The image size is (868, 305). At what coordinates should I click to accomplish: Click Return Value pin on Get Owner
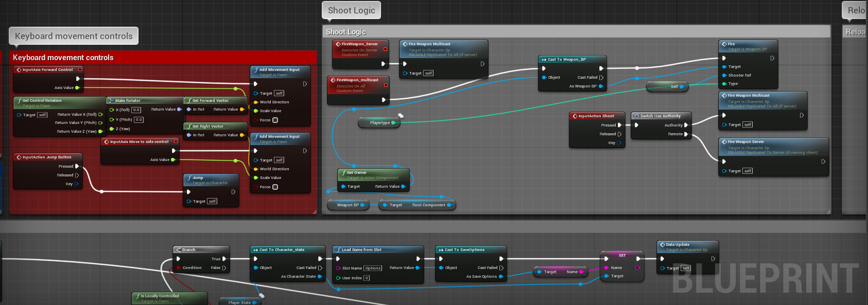pyautogui.click(x=403, y=186)
